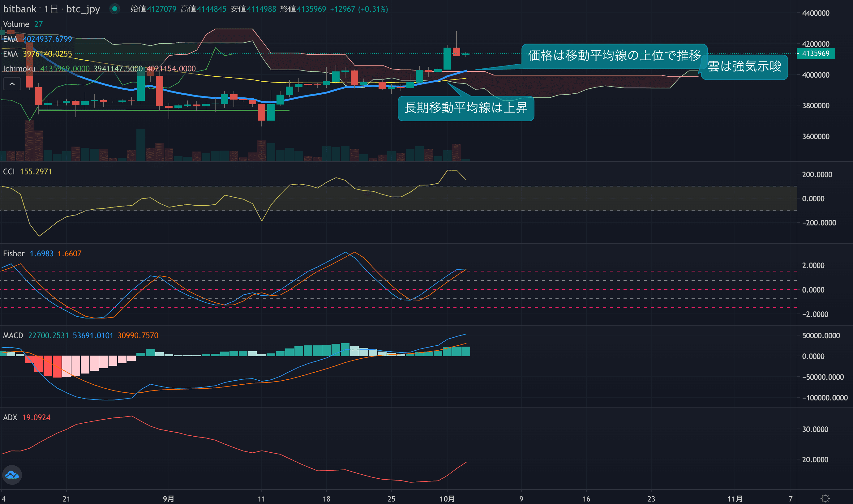
Task: Click the 4135969 current price tag
Action: pos(815,53)
